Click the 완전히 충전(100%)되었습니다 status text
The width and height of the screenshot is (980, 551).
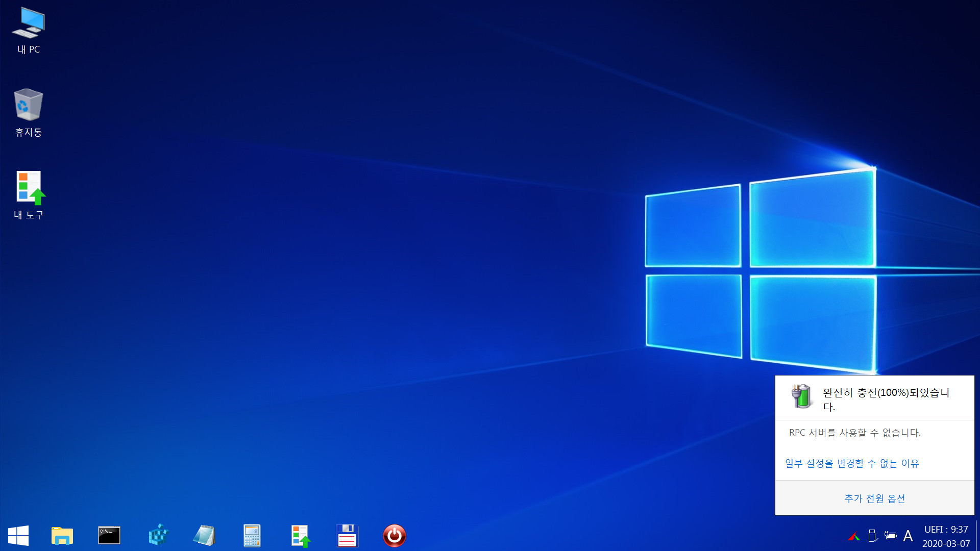[886, 399]
